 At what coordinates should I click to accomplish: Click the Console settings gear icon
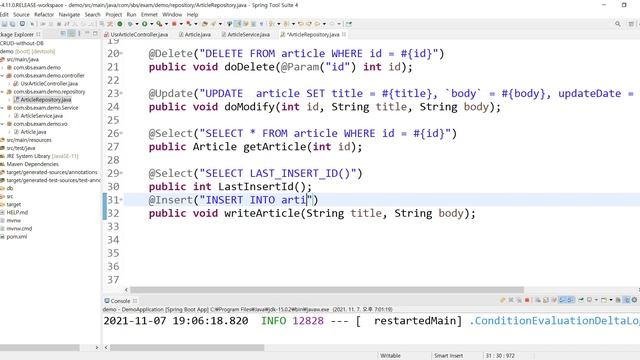[634, 300]
